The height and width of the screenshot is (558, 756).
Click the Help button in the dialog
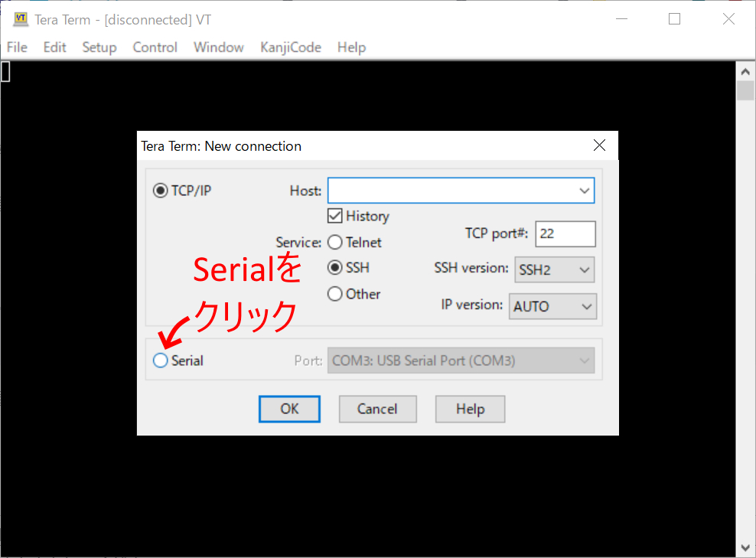(x=470, y=409)
